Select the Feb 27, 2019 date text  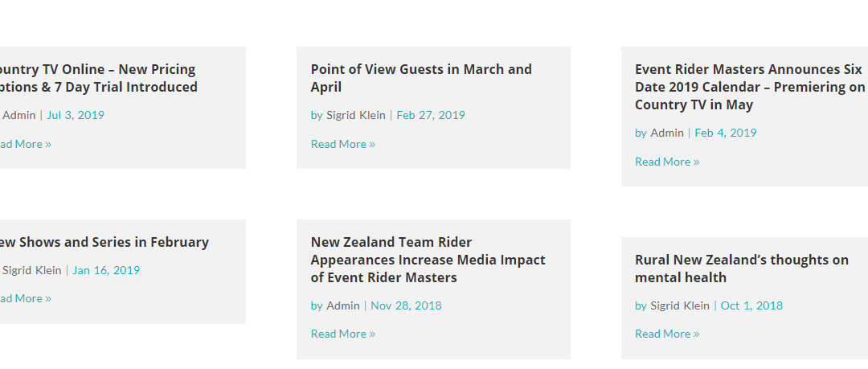[x=431, y=115]
